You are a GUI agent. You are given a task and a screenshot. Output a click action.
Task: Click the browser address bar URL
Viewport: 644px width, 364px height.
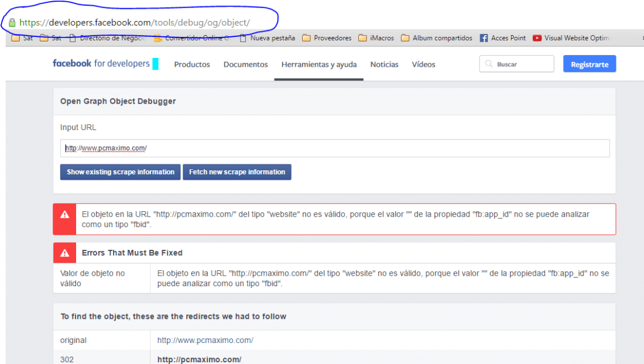click(x=134, y=23)
